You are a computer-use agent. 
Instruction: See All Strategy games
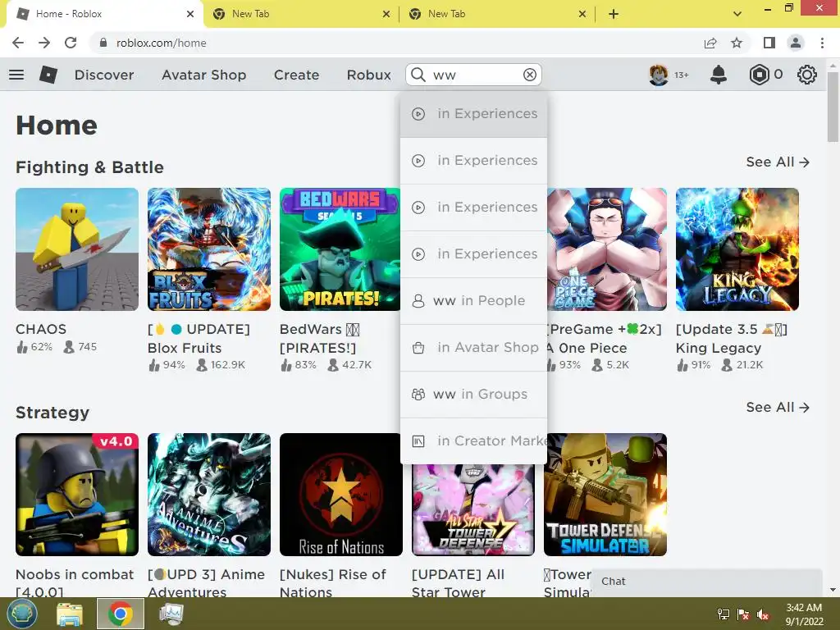tap(778, 407)
